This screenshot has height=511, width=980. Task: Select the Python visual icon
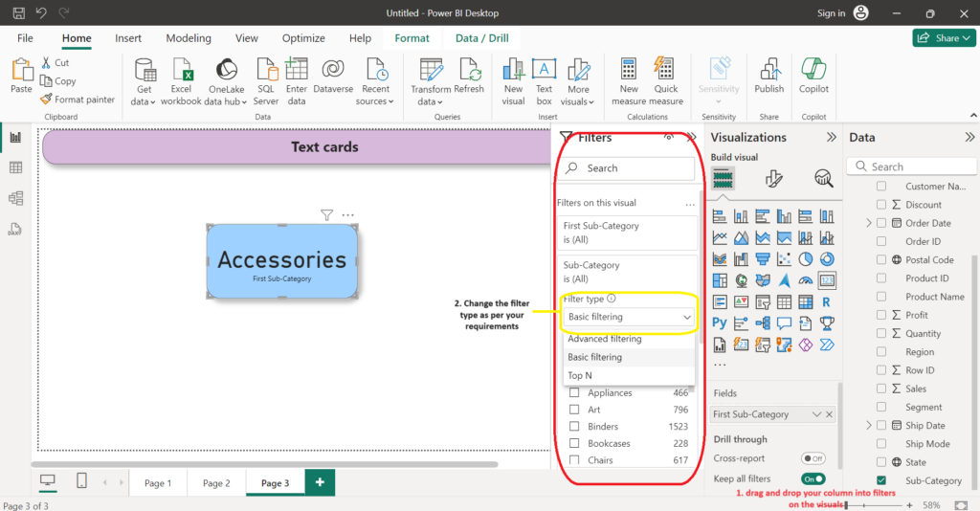[x=720, y=323]
